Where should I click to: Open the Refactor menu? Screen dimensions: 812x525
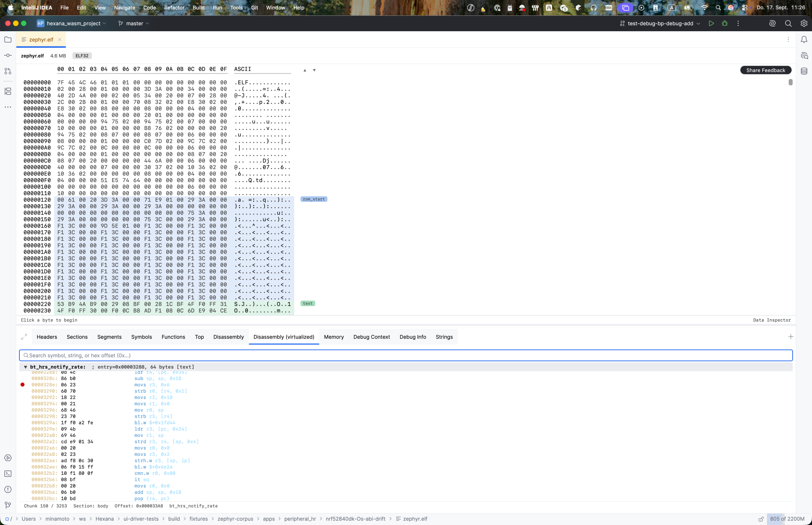click(174, 8)
